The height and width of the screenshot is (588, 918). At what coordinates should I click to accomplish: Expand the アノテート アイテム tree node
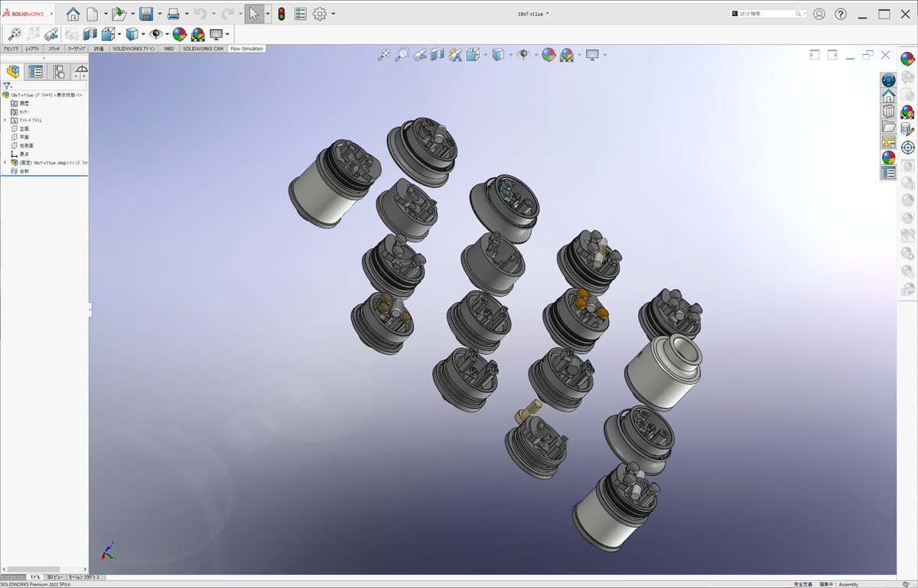5,120
